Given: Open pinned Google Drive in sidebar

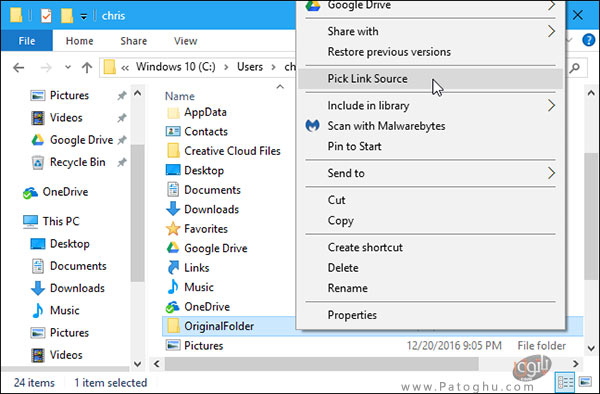Looking at the screenshot, I should tap(81, 140).
